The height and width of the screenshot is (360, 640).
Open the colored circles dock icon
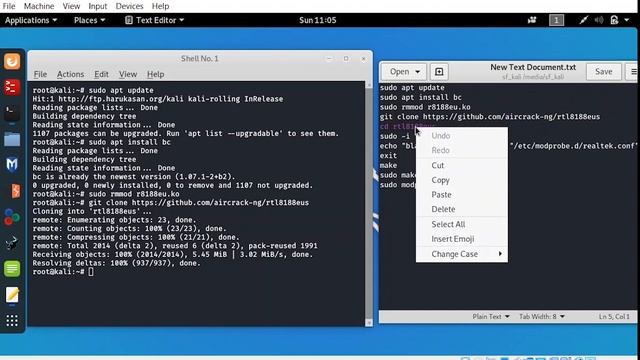[x=12, y=217]
